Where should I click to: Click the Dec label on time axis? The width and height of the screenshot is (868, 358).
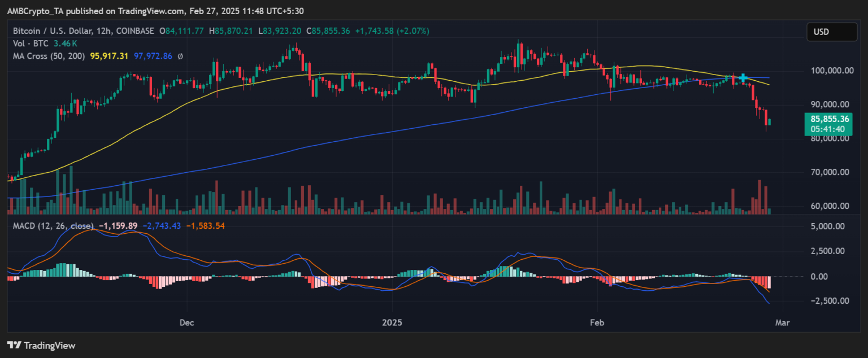pyautogui.click(x=186, y=322)
